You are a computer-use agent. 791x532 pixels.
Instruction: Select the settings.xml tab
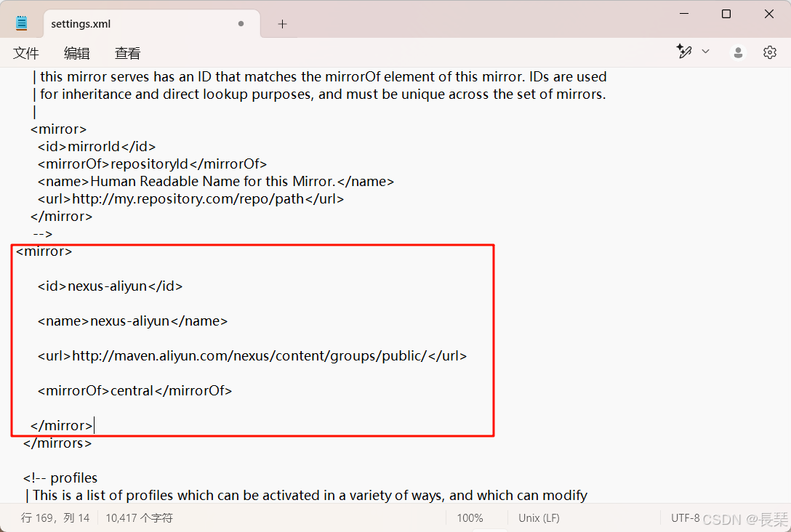[x=80, y=23]
